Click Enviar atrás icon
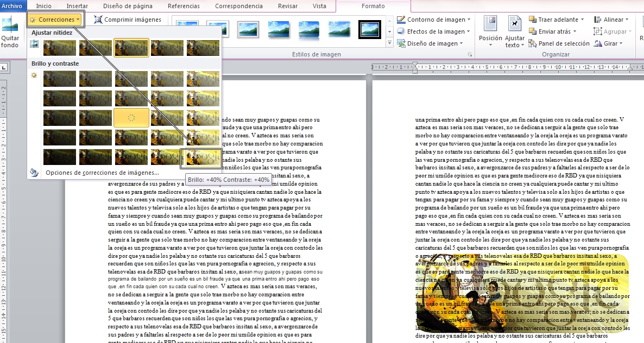The image size is (644, 343). pyautogui.click(x=533, y=31)
